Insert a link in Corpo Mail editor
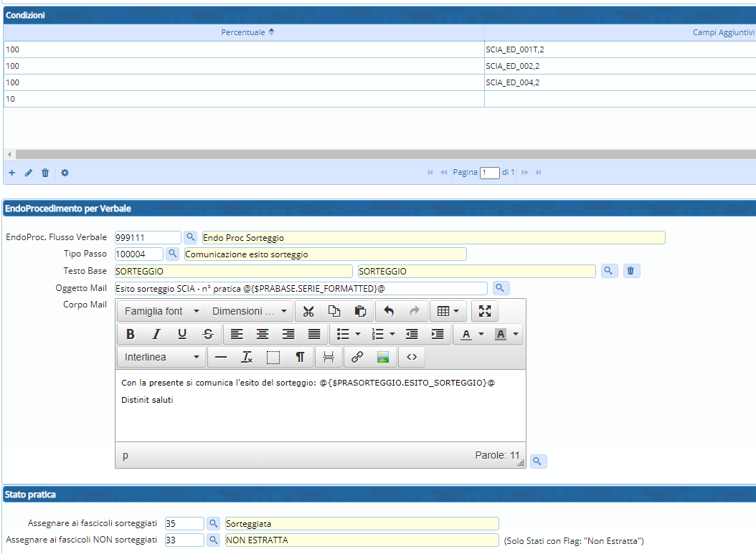 coord(357,357)
